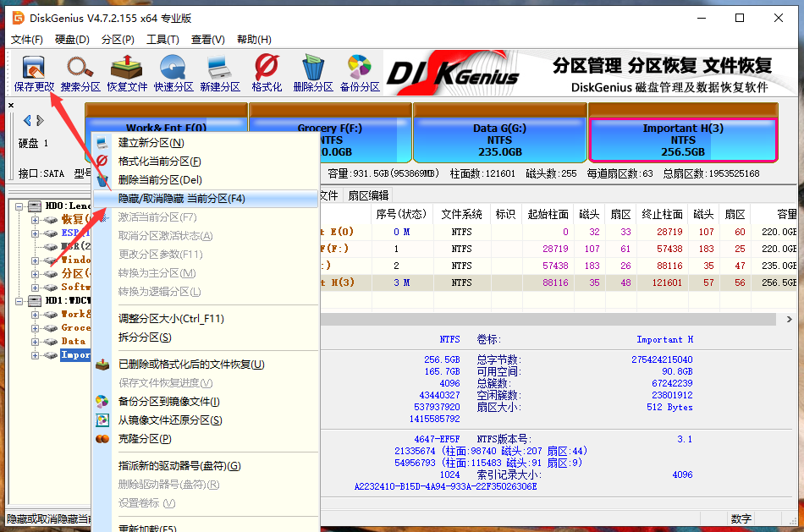Open the 文件(F) menu
Viewport: 804px width, 532px height.
pyautogui.click(x=27, y=40)
